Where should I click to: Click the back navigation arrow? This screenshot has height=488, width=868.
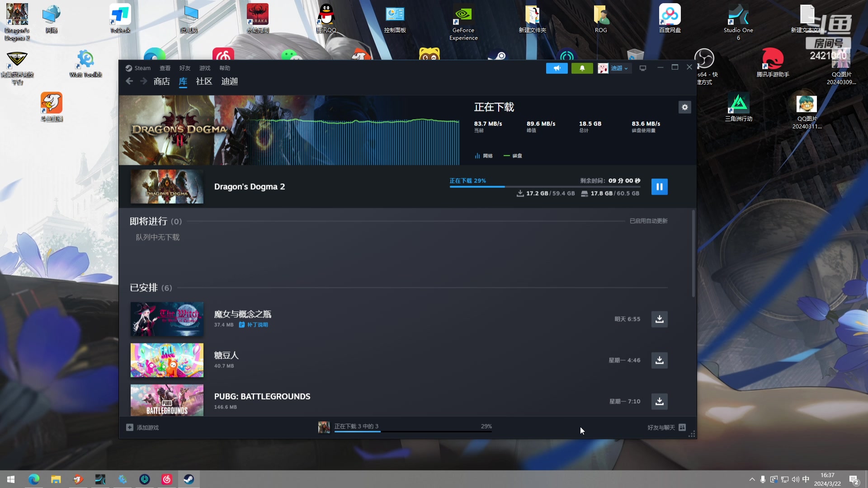tap(129, 81)
